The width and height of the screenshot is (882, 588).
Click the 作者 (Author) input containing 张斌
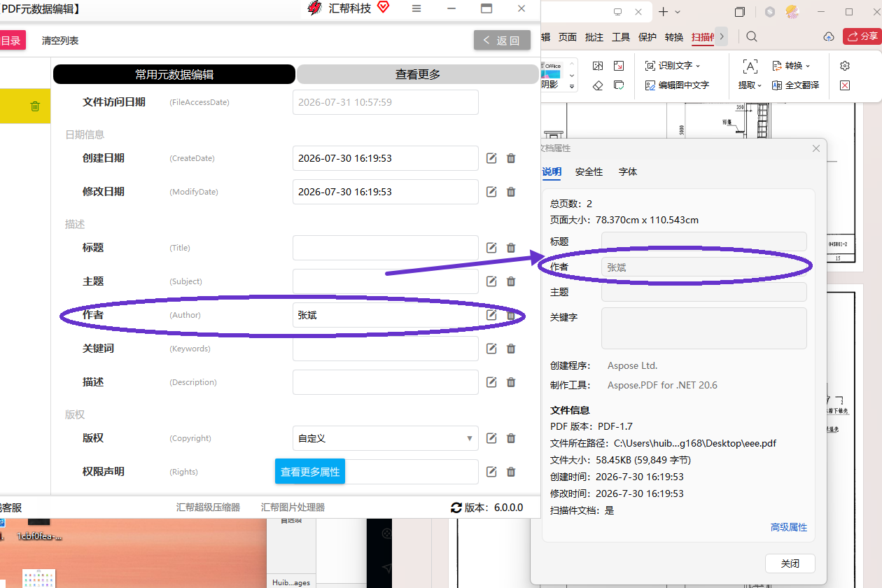tap(386, 315)
